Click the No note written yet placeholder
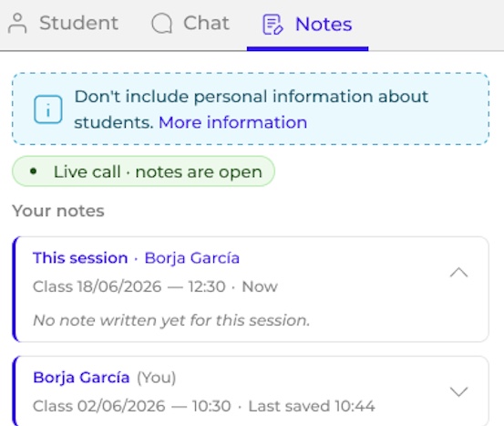 (x=171, y=320)
